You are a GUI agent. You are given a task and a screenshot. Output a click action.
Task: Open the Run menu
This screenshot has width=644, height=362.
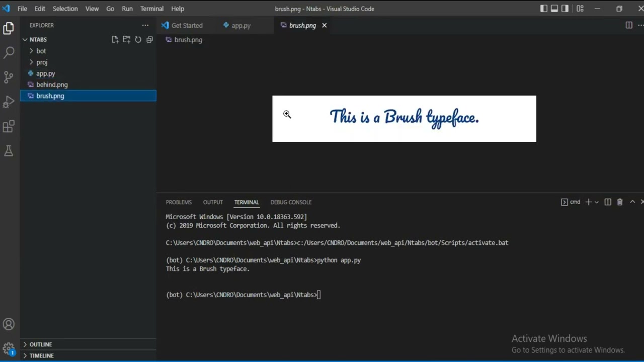tap(127, 9)
